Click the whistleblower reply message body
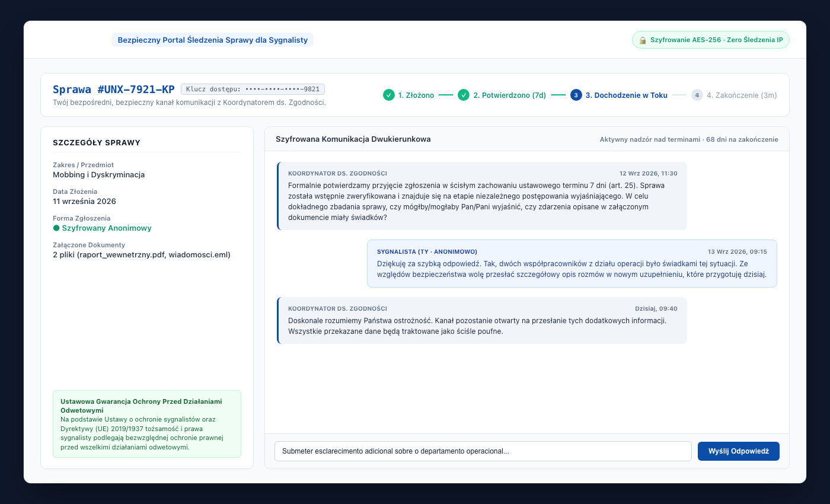Image resolution: width=830 pixels, height=504 pixels. (572, 269)
